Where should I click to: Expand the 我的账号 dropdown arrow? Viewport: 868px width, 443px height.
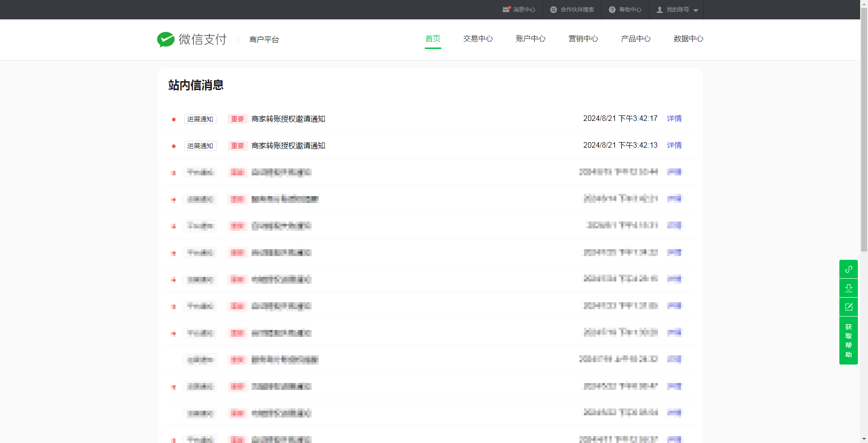point(696,10)
